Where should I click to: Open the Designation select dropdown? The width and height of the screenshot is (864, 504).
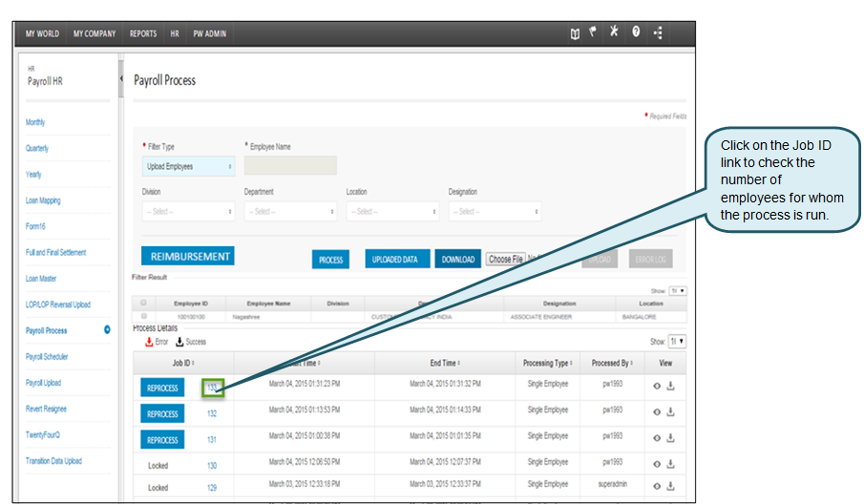tap(495, 212)
